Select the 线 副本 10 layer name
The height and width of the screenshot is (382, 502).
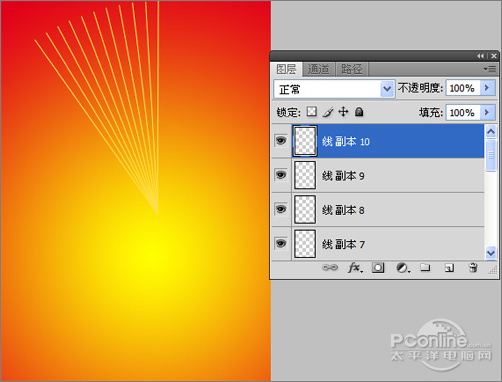pos(346,142)
